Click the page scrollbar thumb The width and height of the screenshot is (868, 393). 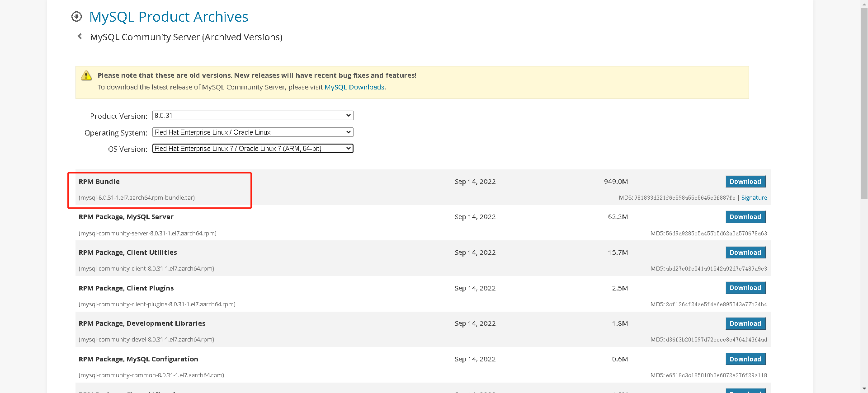864,104
